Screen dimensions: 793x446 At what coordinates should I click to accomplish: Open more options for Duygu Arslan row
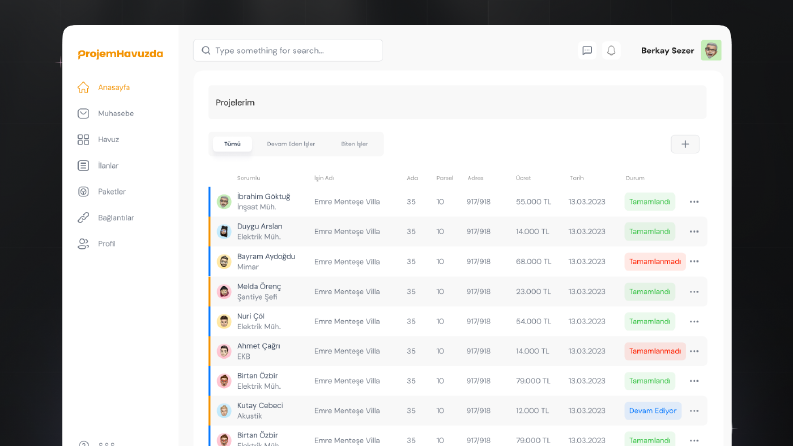pos(694,232)
